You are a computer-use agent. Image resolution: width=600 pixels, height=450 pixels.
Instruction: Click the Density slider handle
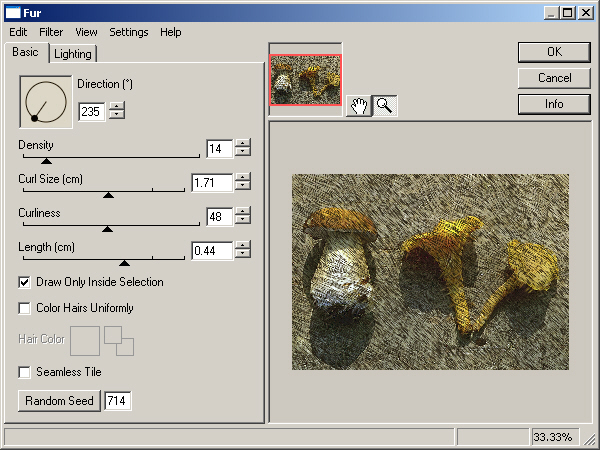point(46,161)
